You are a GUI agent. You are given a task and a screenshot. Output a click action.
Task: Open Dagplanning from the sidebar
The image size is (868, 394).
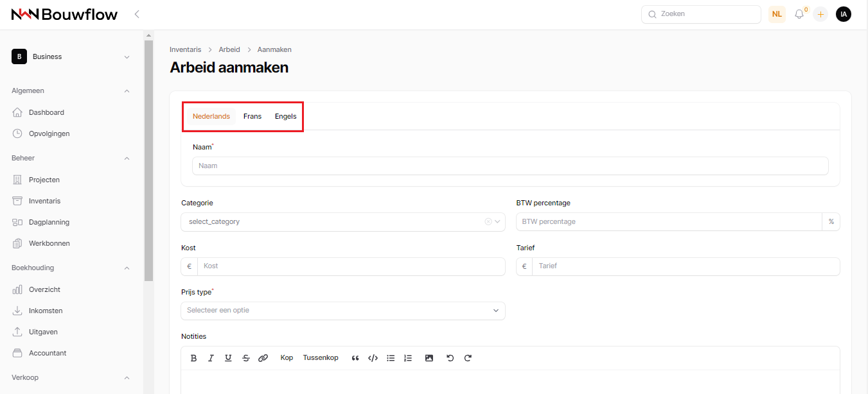point(49,222)
